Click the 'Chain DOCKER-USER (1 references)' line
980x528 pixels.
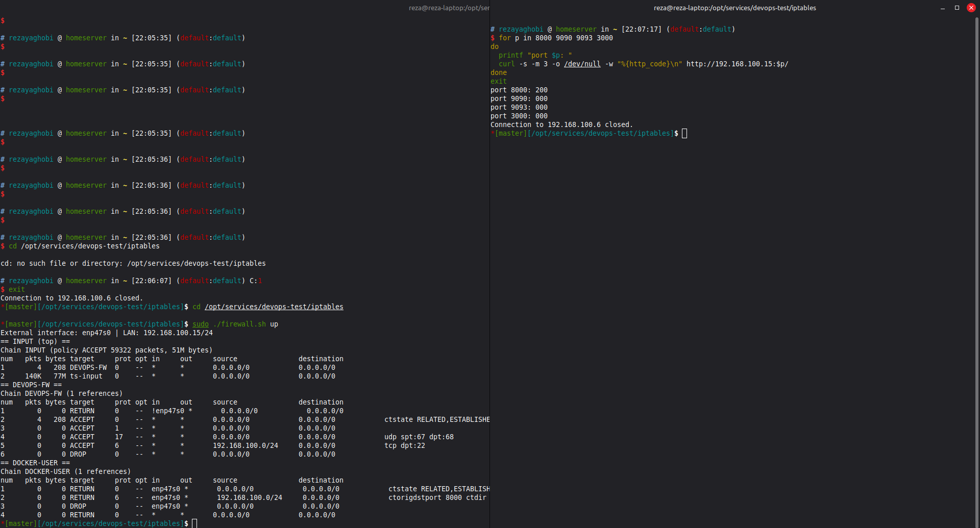tap(66, 471)
